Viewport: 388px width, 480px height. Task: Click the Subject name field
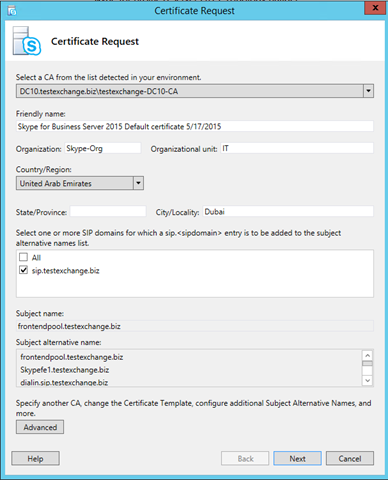pyautogui.click(x=195, y=326)
